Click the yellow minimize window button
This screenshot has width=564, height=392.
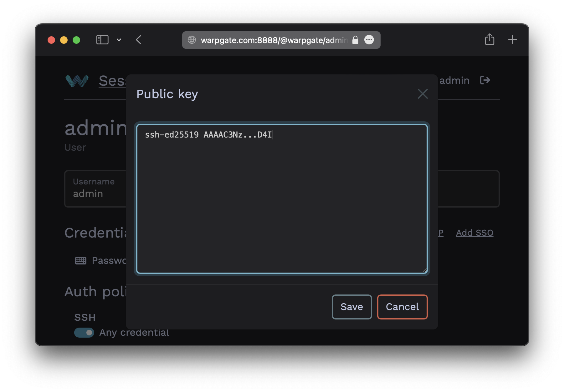tap(64, 40)
